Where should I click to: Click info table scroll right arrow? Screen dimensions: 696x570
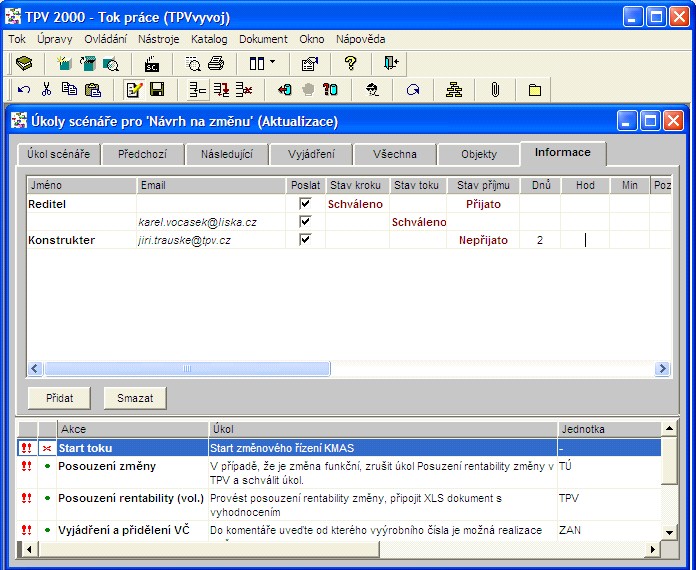click(662, 368)
